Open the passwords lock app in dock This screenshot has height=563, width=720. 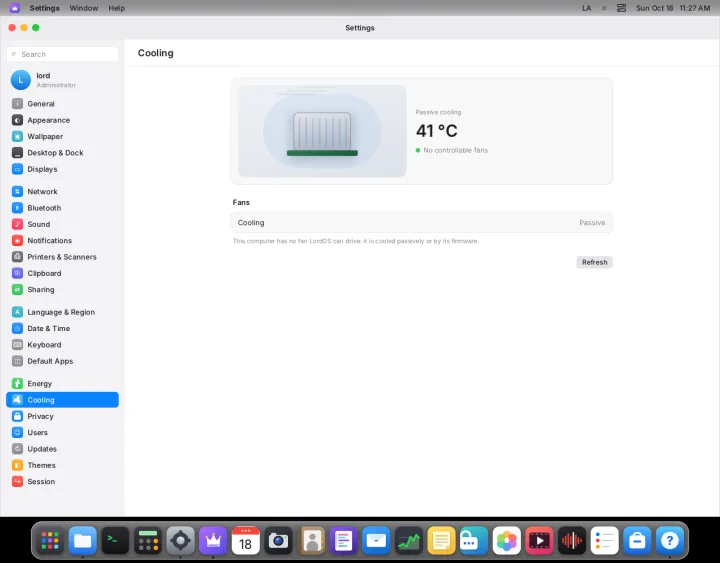474,540
